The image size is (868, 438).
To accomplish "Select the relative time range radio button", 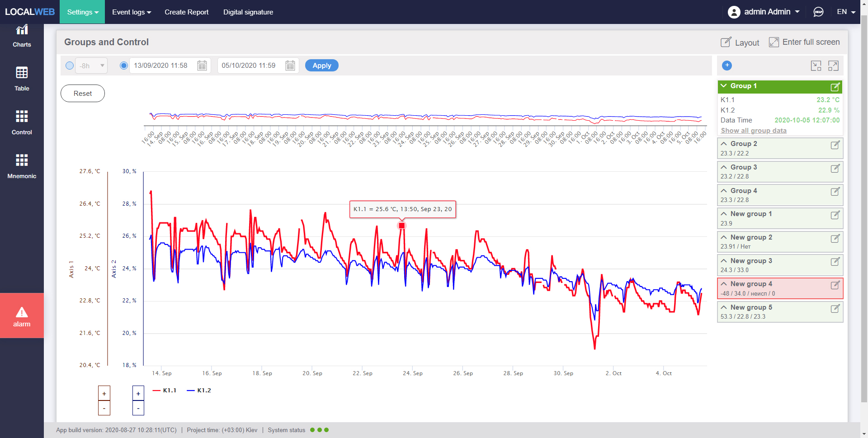I will (70, 66).
